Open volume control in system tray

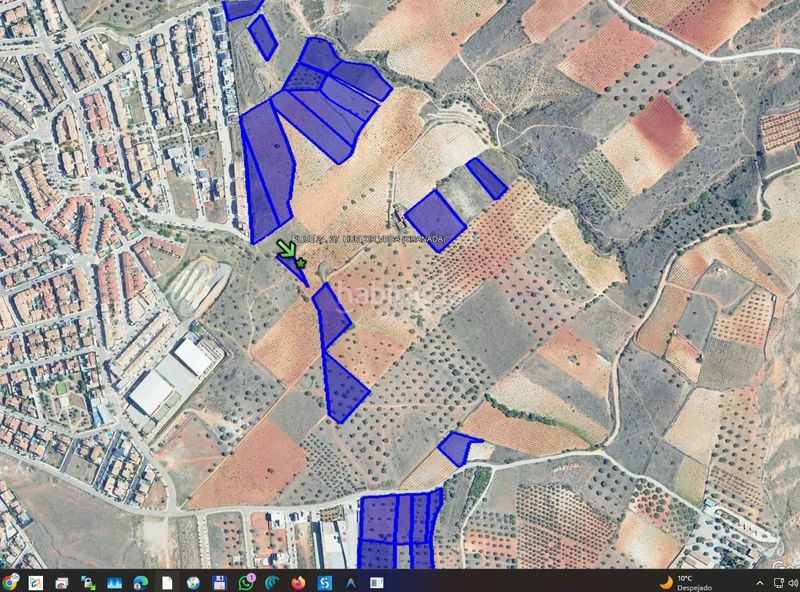793,583
